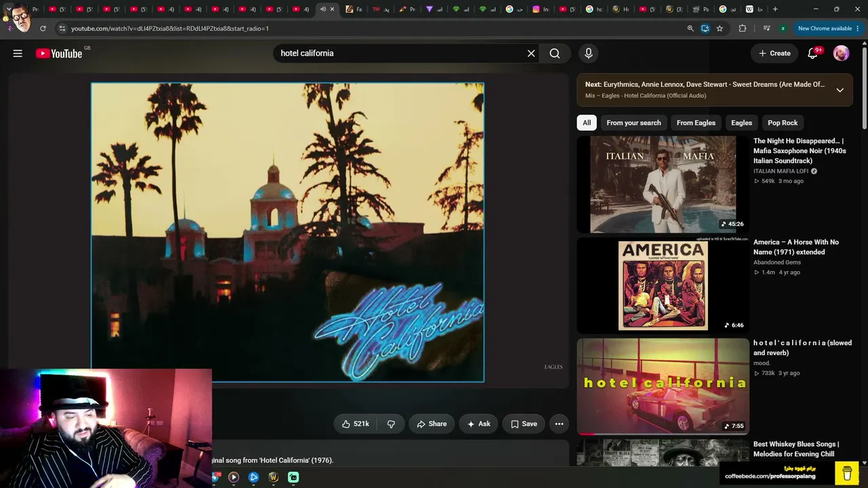Open a new browser tab
868x488 pixels.
(x=775, y=9)
